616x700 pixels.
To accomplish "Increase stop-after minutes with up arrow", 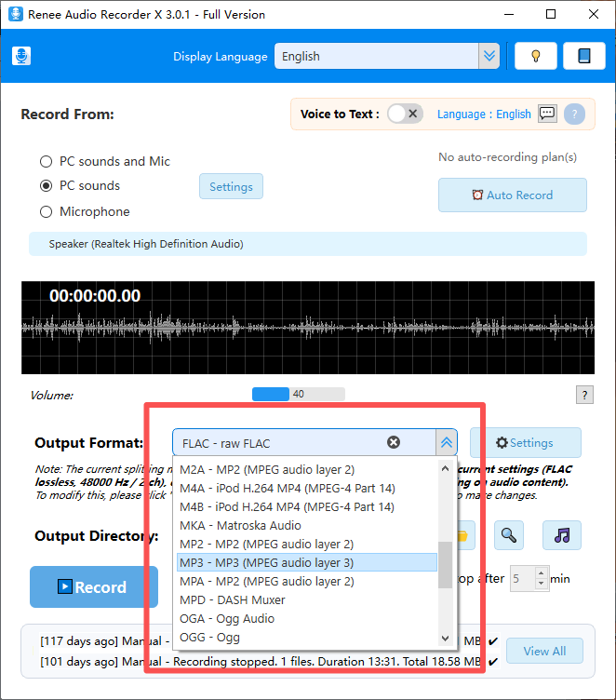I will click(x=541, y=573).
